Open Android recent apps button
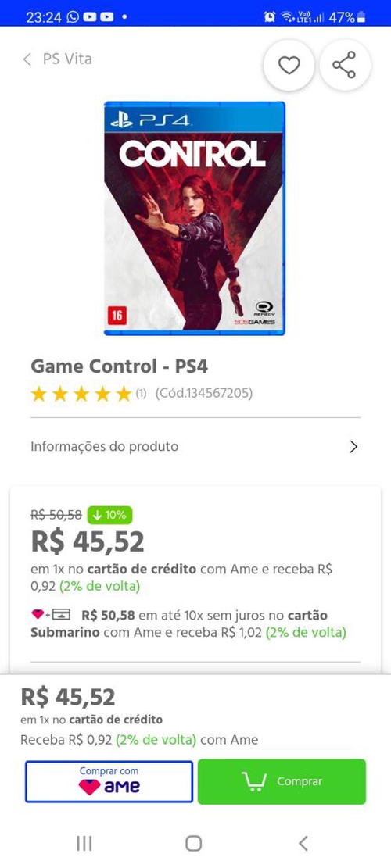 (x=84, y=843)
